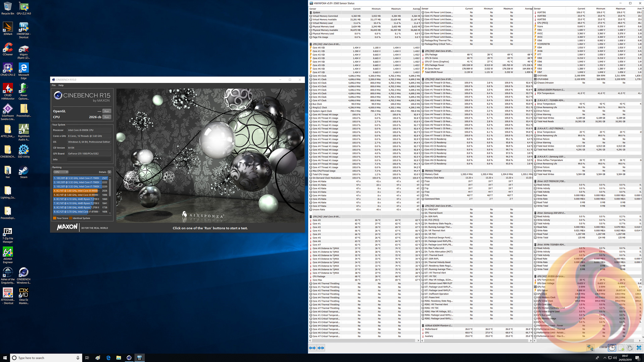Viewport: 644px width, 362px height.
Task: Click HWiNFO shrink columns arrows icon
Action: coord(321,348)
